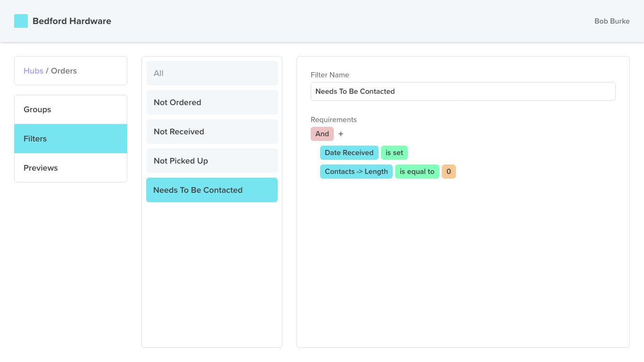Open the Bob Burke user menu

[611, 21]
